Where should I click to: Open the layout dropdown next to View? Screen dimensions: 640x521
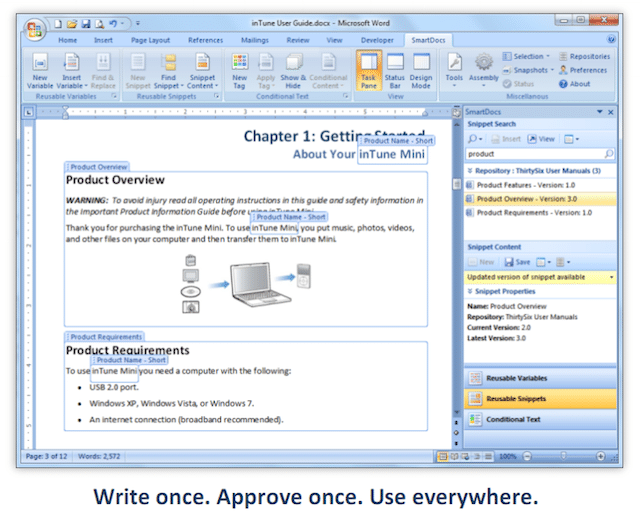571,139
